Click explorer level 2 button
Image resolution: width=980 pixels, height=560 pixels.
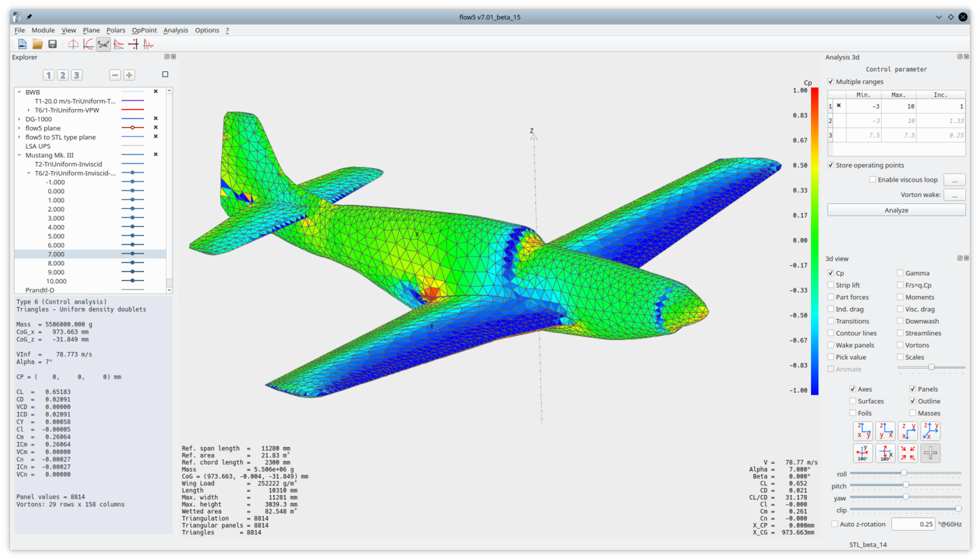click(x=63, y=75)
